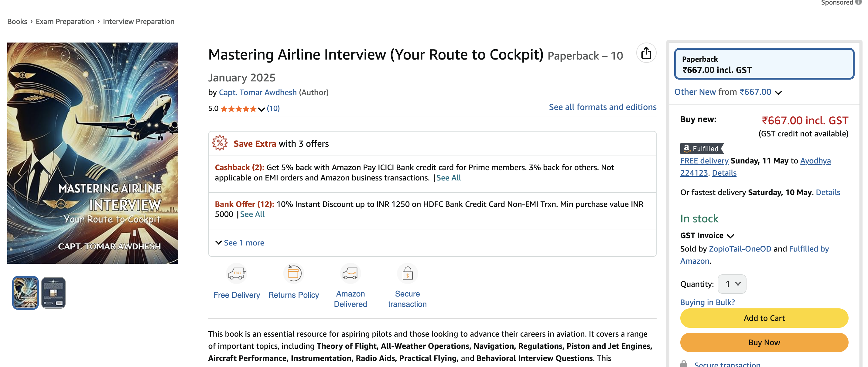
Task: Click the Save Extra percent badge icon
Action: (220, 143)
